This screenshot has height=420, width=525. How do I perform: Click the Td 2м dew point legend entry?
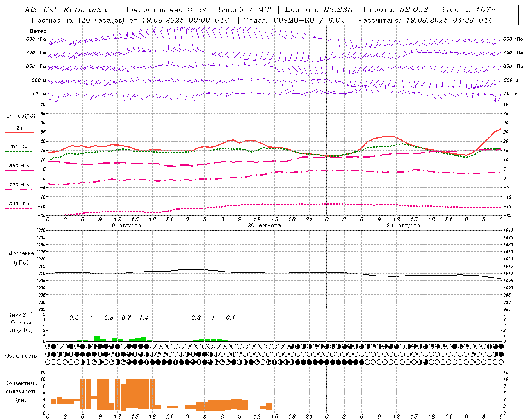tap(19, 147)
